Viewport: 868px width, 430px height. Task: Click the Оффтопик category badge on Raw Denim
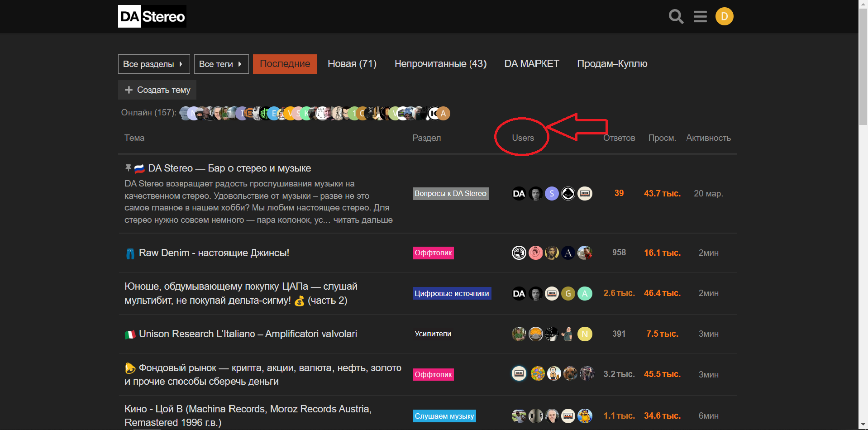[433, 253]
